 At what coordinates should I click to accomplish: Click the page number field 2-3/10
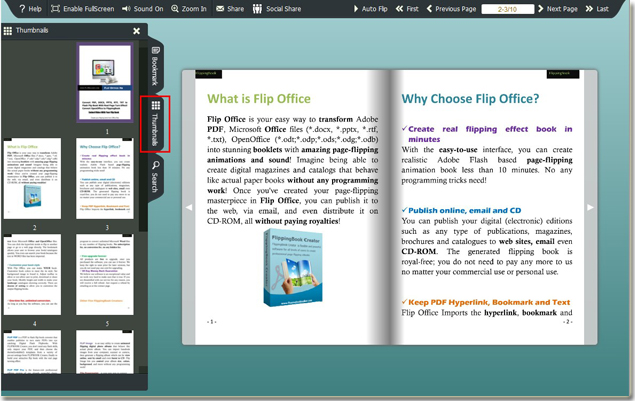(507, 9)
